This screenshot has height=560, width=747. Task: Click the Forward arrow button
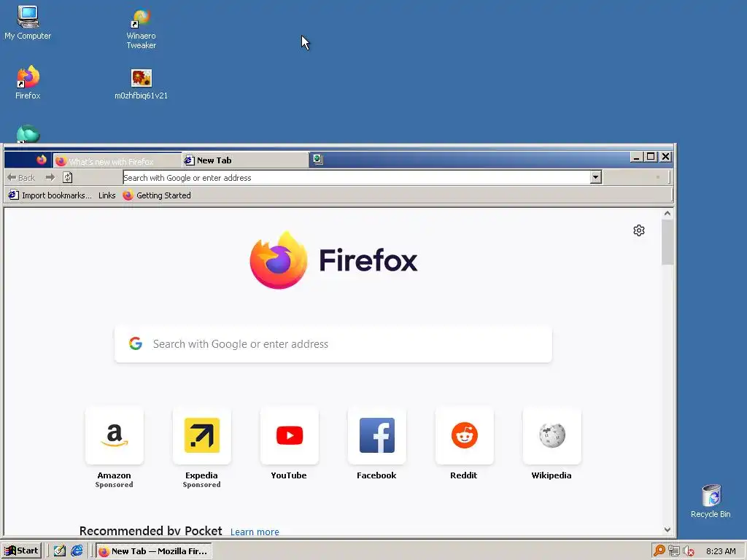click(x=50, y=178)
